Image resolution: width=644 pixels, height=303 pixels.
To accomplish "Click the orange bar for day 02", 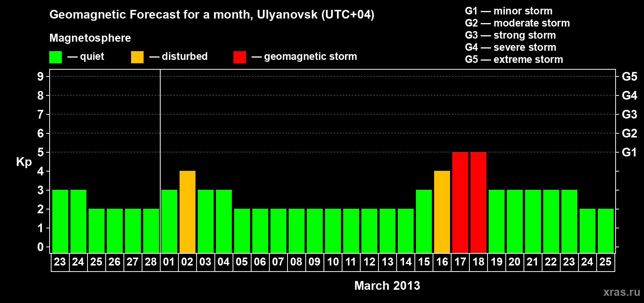I will click(188, 212).
